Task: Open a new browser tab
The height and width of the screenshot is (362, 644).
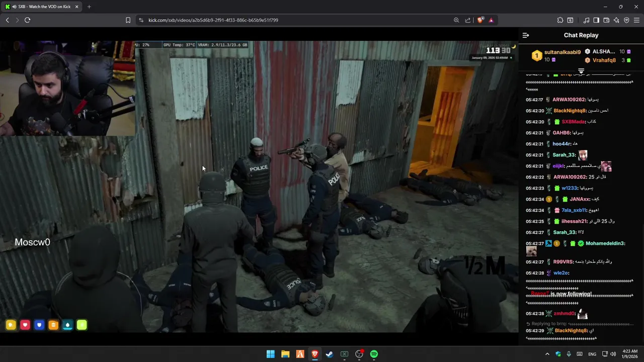Action: pyautogui.click(x=89, y=7)
